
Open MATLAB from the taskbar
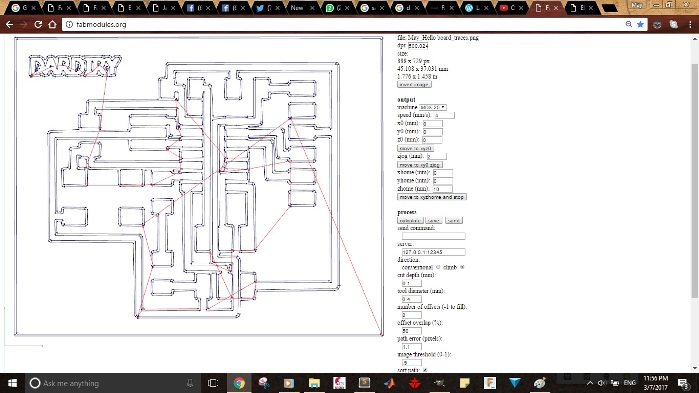[x=390, y=383]
